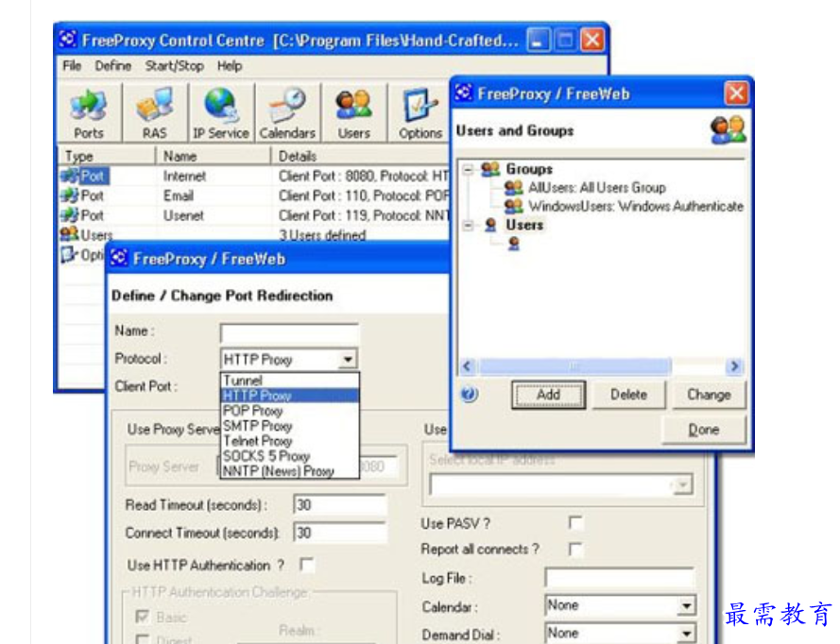Enable the Report all connects checkbox
Viewport: 840px width, 644px height.
coord(574,550)
